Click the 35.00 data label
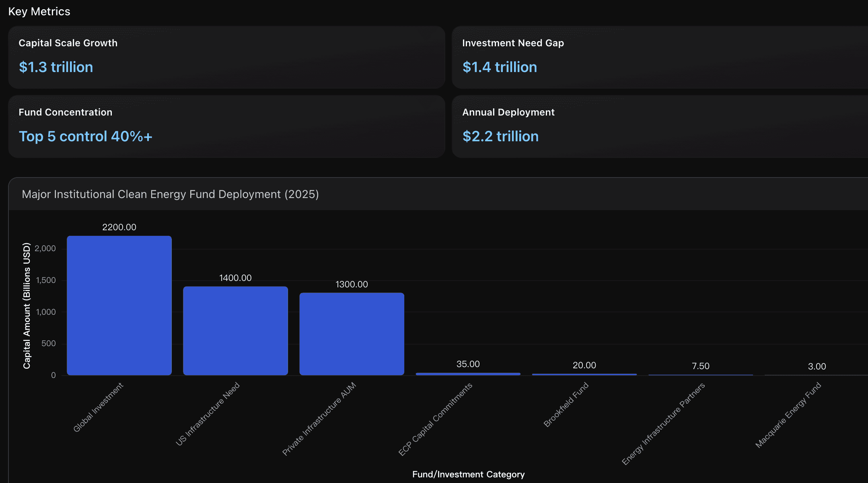The height and width of the screenshot is (483, 868). click(x=468, y=364)
